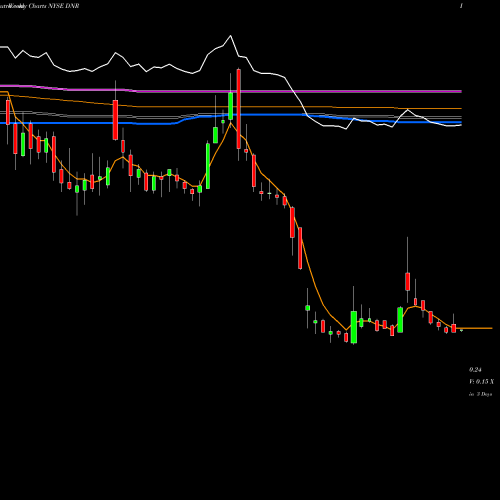Click the tall green candle at the chart bottom
500x500 pixels.
pos(354,327)
